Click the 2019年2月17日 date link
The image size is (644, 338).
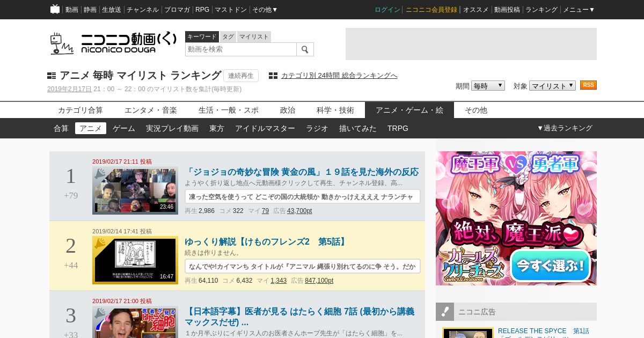click(69, 89)
